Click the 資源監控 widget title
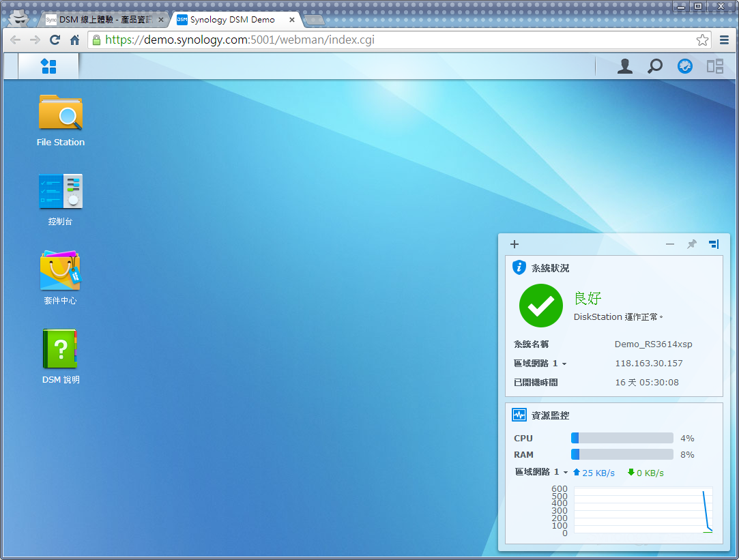 [550, 415]
